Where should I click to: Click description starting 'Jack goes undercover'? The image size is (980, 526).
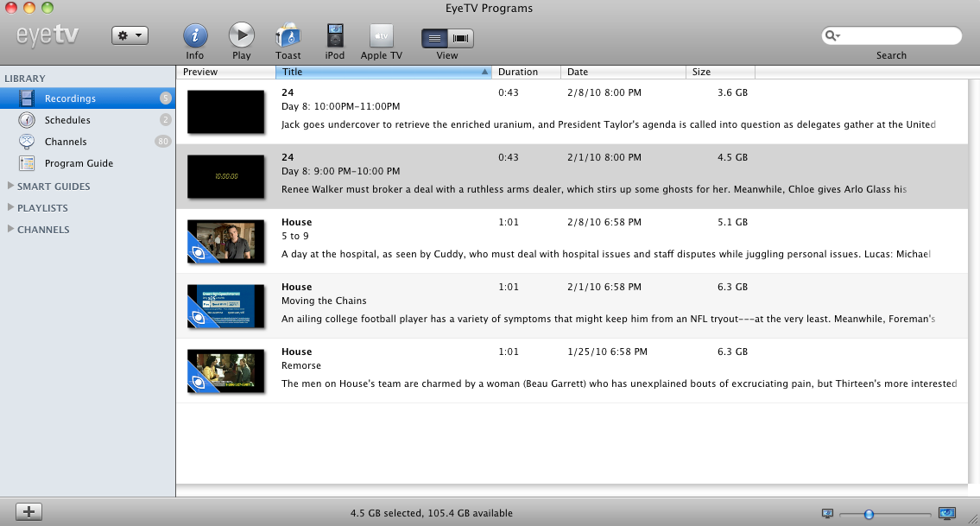[608, 124]
